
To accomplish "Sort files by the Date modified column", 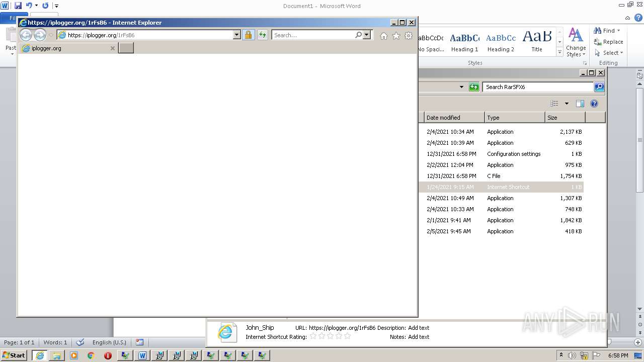I will coord(454,118).
